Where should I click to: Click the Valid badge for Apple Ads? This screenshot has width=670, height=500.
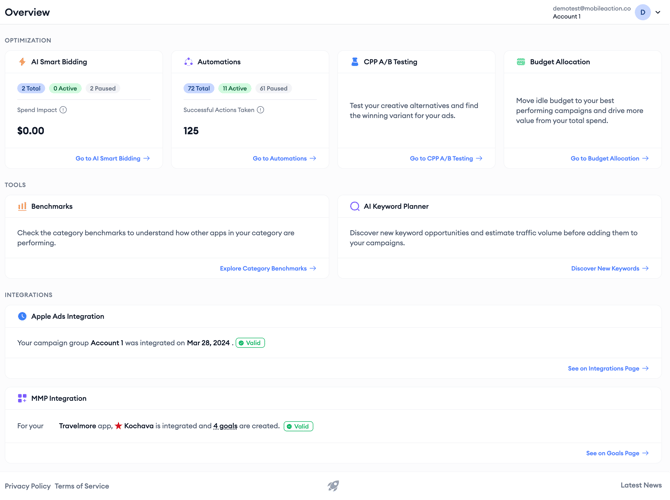click(x=250, y=343)
